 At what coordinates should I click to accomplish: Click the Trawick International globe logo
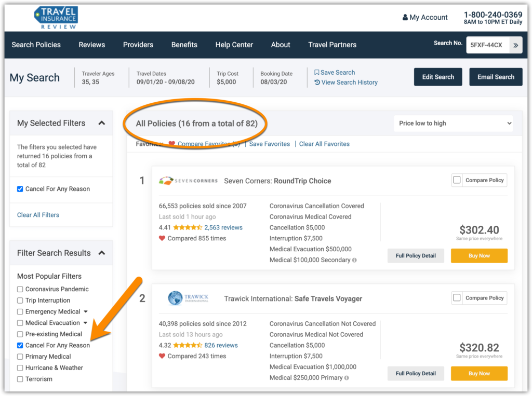point(188,298)
